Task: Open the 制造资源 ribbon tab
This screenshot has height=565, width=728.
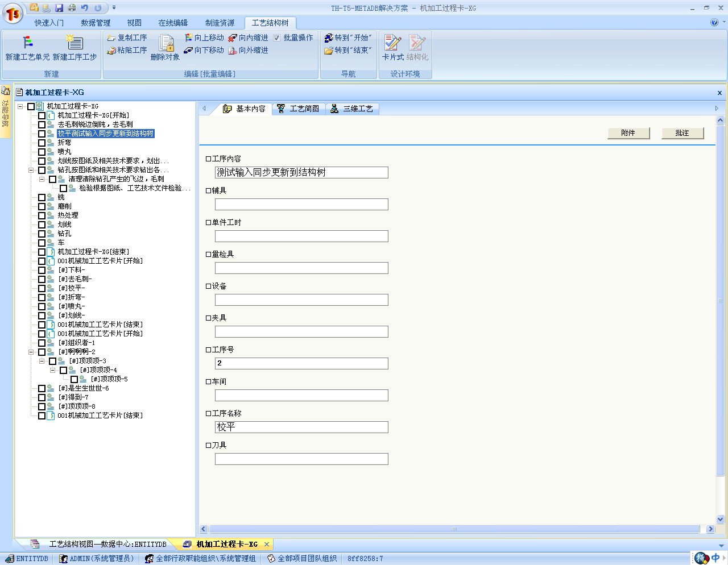Action: coord(220,23)
